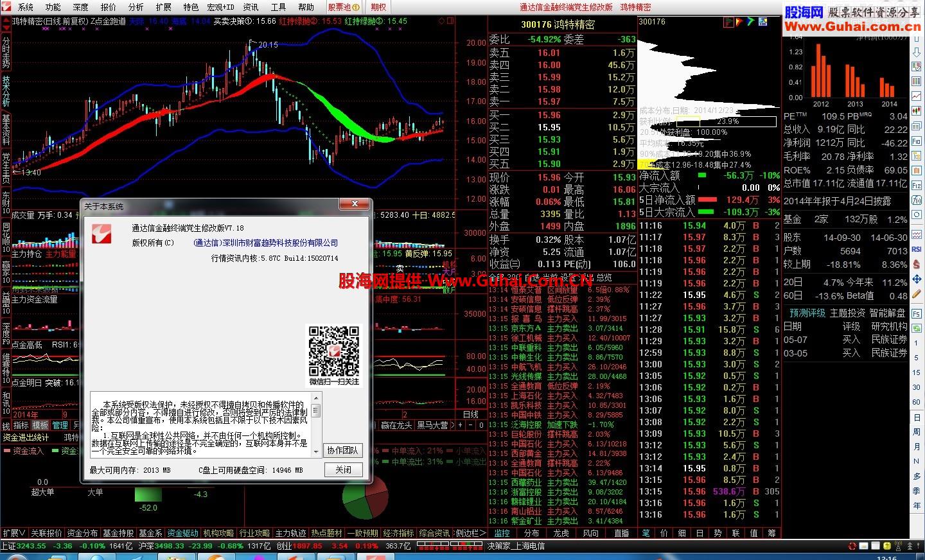
Task: Click the 日 period button in right sidebar
Action: coord(917,417)
